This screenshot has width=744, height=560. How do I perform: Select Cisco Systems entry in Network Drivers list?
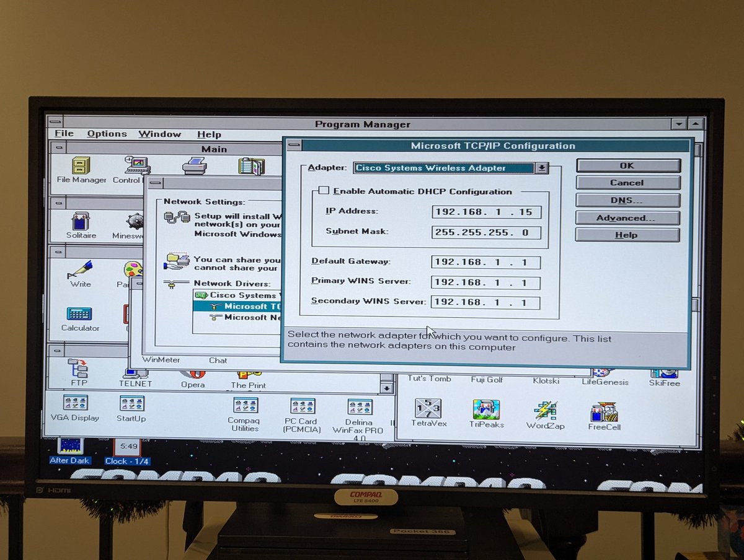(x=238, y=295)
